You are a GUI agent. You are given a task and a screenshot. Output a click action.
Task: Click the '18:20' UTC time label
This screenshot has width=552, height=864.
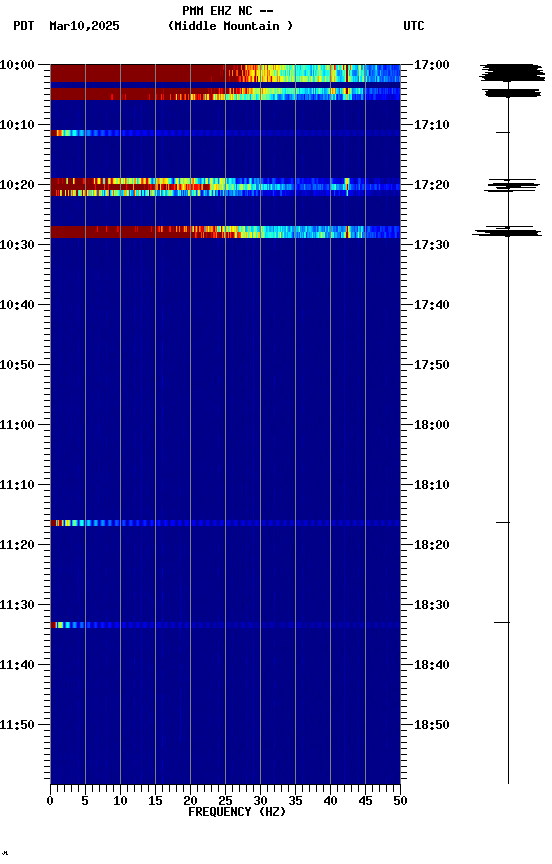(431, 545)
